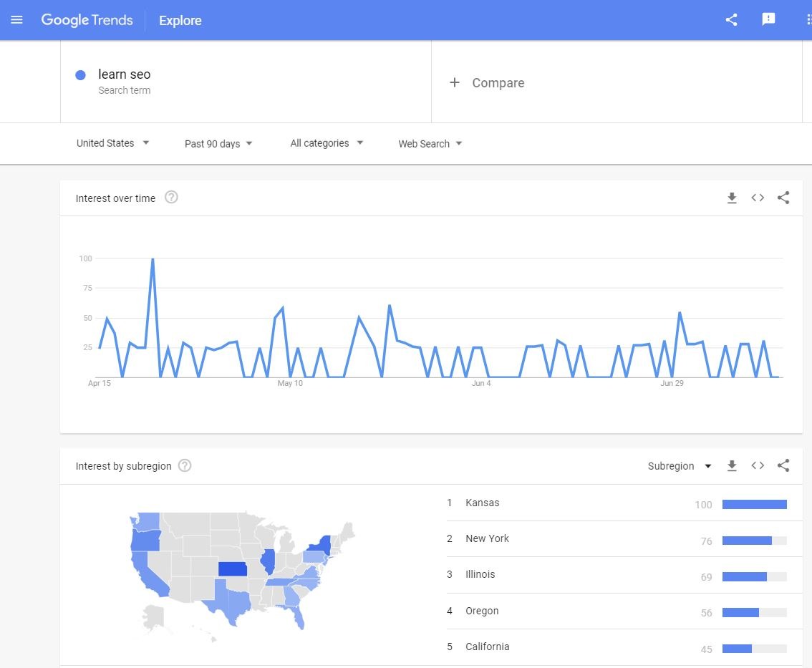The width and height of the screenshot is (812, 668).
Task: Click the blue dot beside learn seo
Action: click(80, 75)
